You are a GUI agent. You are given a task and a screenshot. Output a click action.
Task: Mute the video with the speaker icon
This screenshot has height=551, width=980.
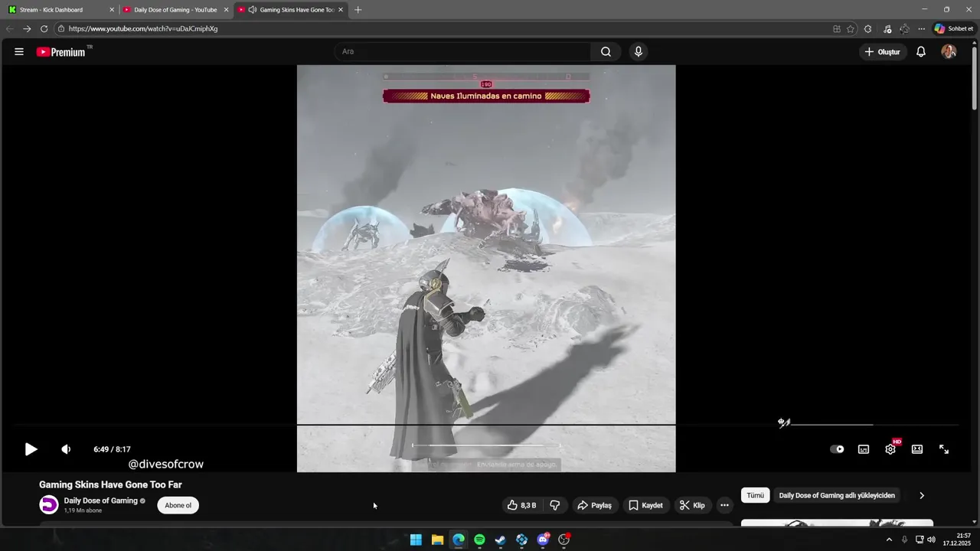coord(66,449)
